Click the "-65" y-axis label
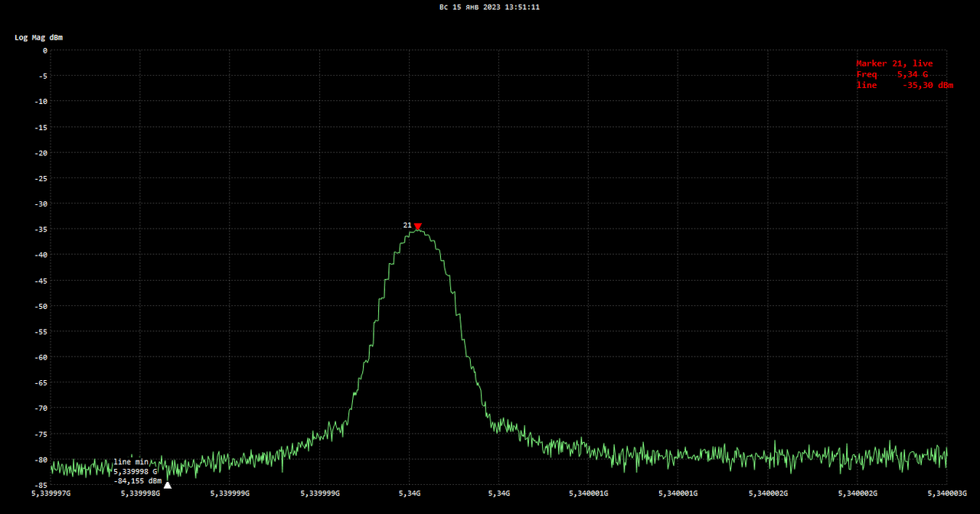Viewport: 980px width, 514px height. [x=41, y=383]
